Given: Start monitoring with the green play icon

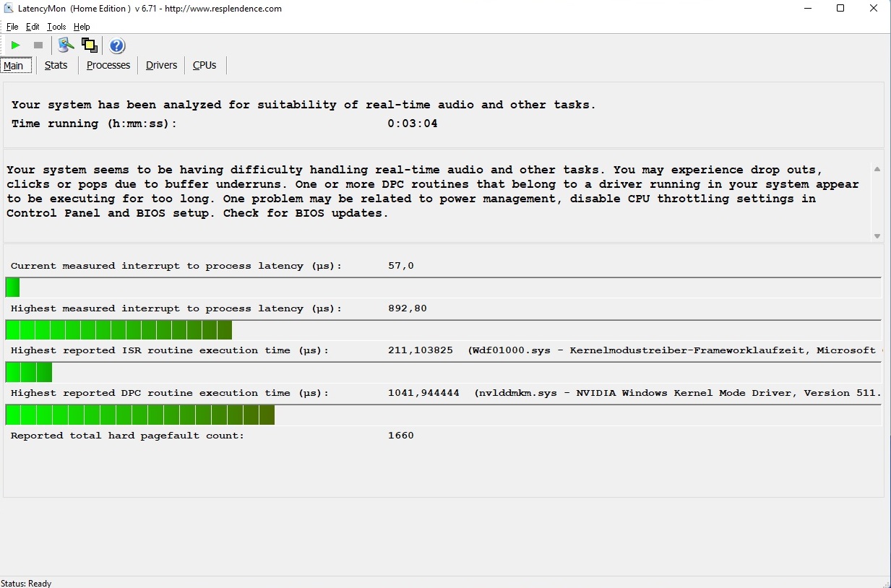Looking at the screenshot, I should (15, 46).
